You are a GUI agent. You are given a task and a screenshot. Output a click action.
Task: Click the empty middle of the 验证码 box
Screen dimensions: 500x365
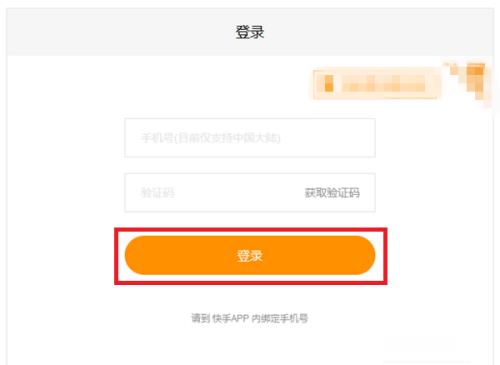point(239,193)
